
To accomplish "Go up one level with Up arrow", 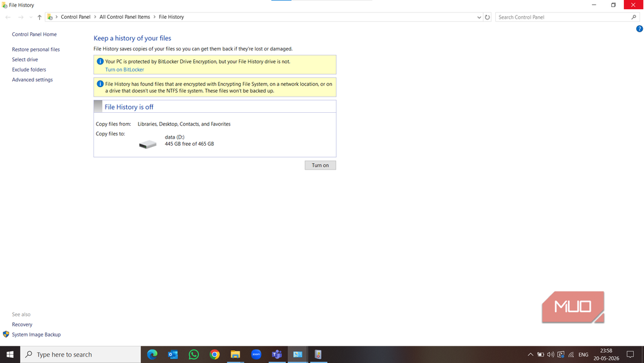I will [x=39, y=17].
